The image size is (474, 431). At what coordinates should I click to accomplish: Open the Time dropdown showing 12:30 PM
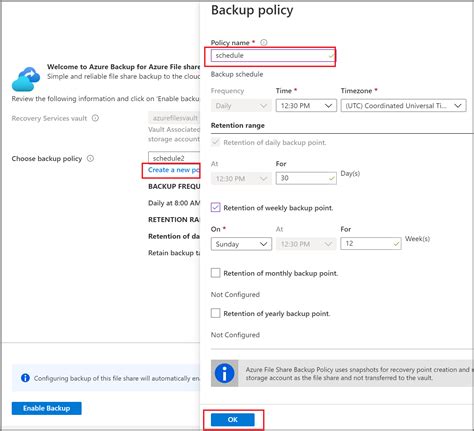tap(306, 106)
